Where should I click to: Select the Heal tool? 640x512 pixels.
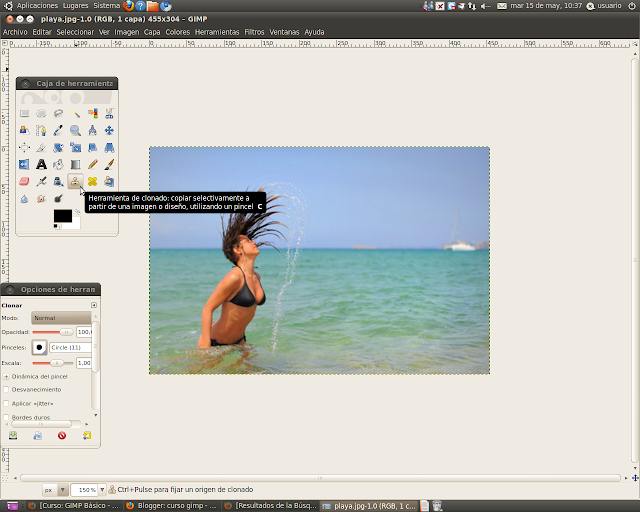[x=93, y=181]
